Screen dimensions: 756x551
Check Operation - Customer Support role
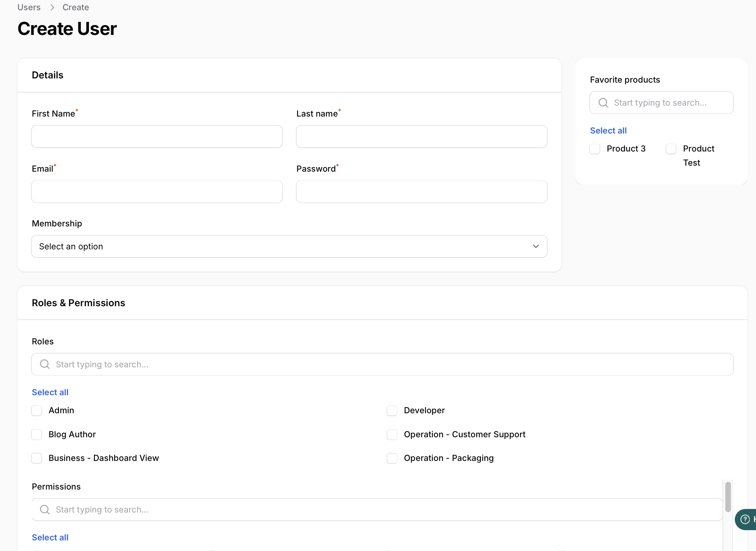[x=392, y=434]
